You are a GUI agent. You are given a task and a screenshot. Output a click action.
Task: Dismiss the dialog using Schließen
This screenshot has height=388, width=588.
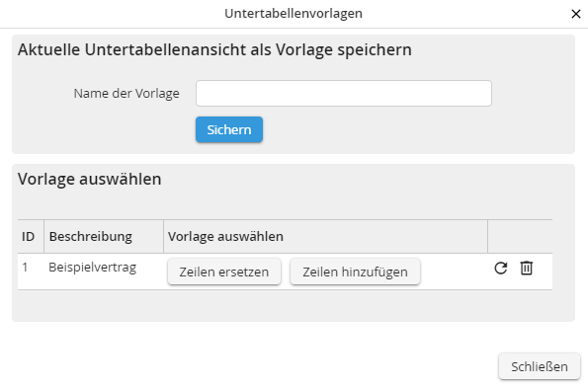coord(540,366)
